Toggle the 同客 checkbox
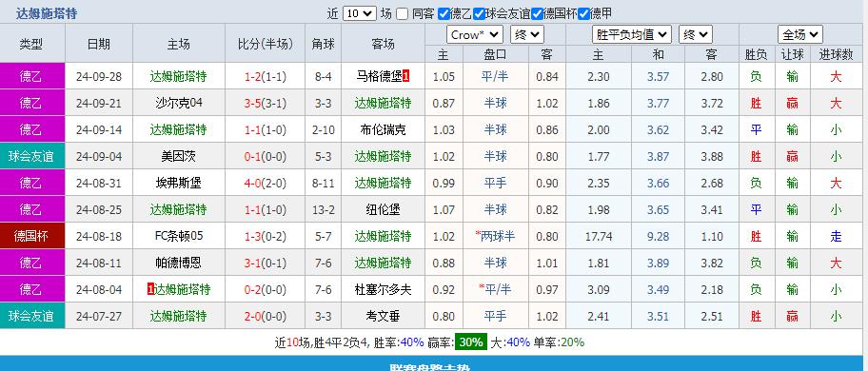868x371 pixels. (403, 14)
